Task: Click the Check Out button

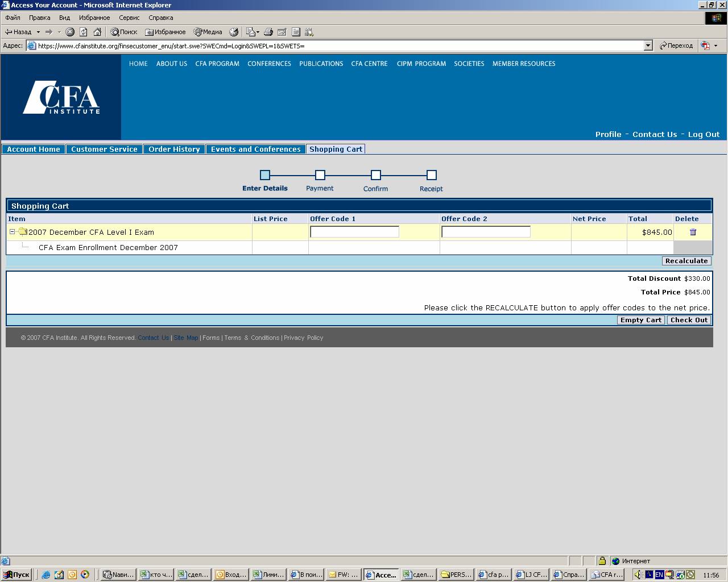Action: click(689, 320)
